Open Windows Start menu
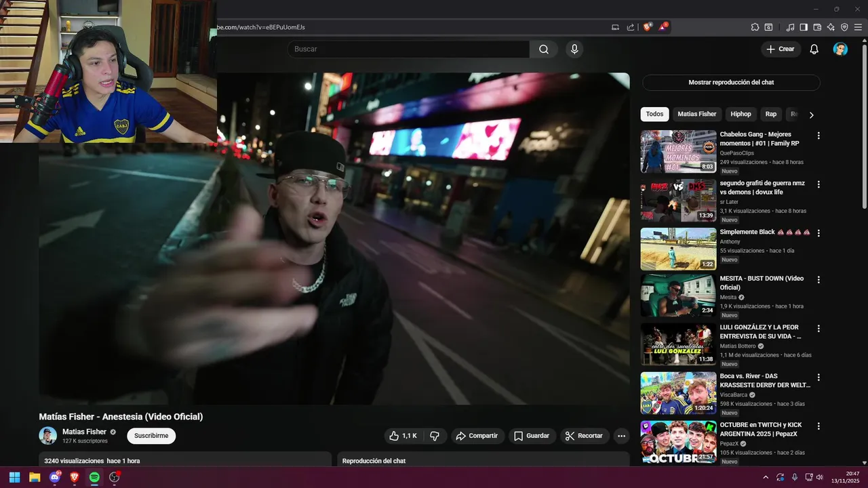 pos(15,477)
